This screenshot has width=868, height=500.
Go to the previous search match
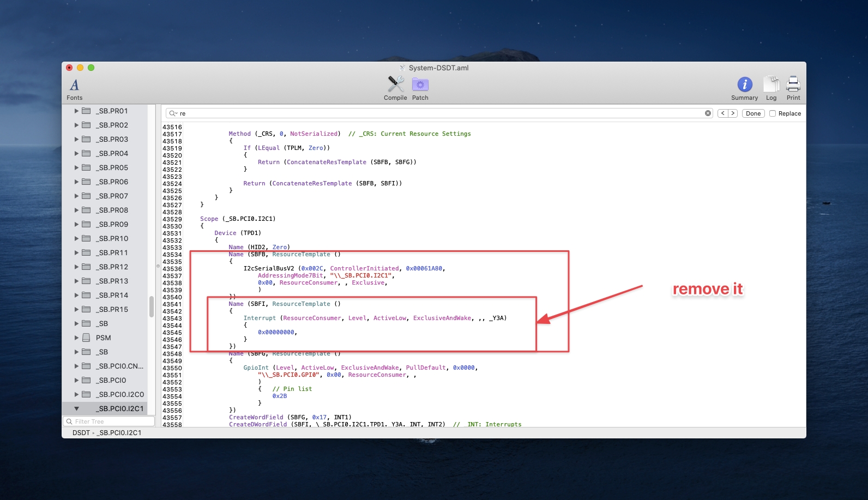(722, 113)
